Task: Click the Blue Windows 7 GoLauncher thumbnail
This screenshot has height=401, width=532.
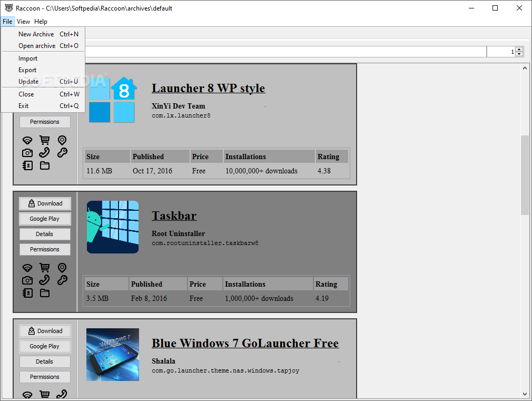Action: point(113,355)
